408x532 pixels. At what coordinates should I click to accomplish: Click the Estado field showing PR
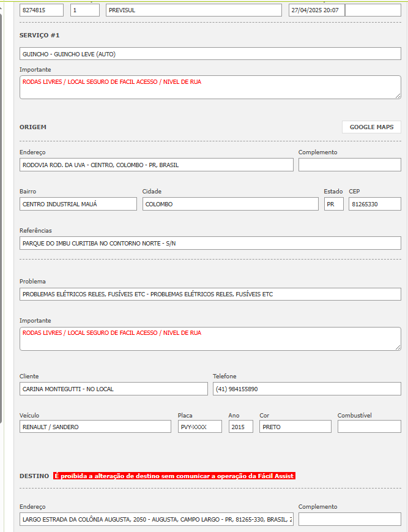333,204
